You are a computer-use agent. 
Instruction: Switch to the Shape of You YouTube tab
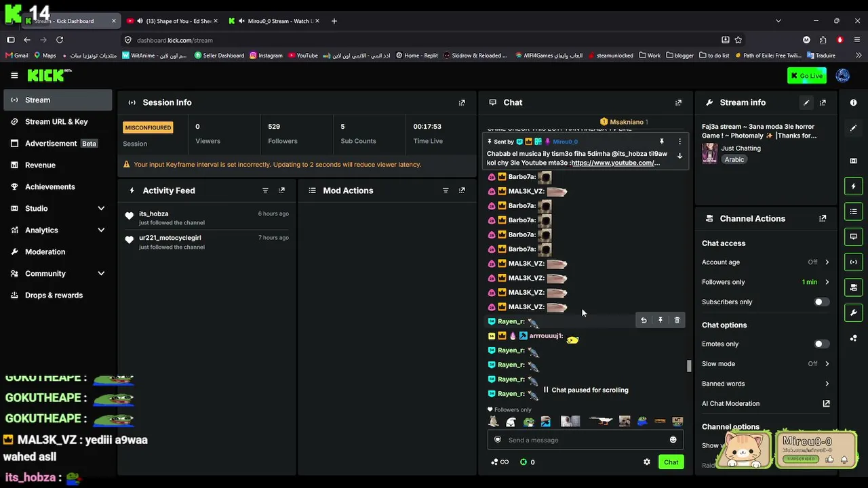pyautogui.click(x=172, y=21)
